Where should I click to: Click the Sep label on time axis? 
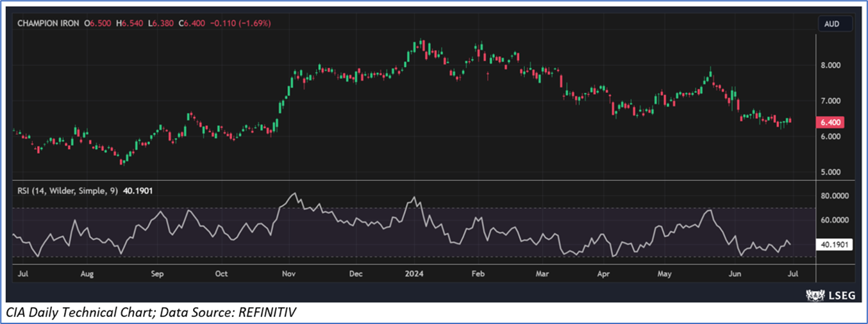158,274
